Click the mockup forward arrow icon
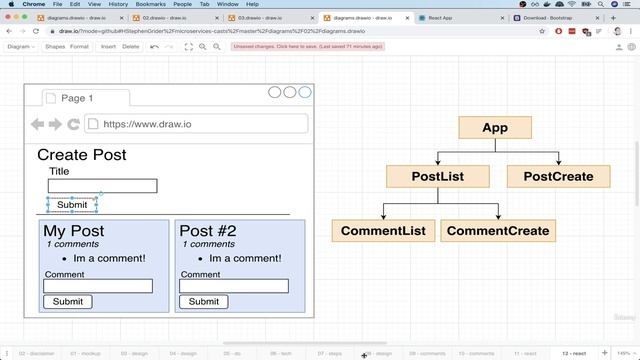Viewport: 640px width, 360px height. 55,124
